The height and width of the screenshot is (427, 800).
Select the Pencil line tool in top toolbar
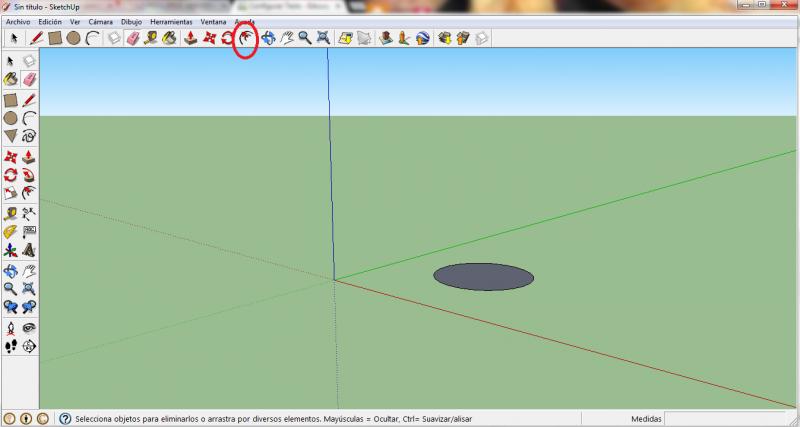click(36, 38)
